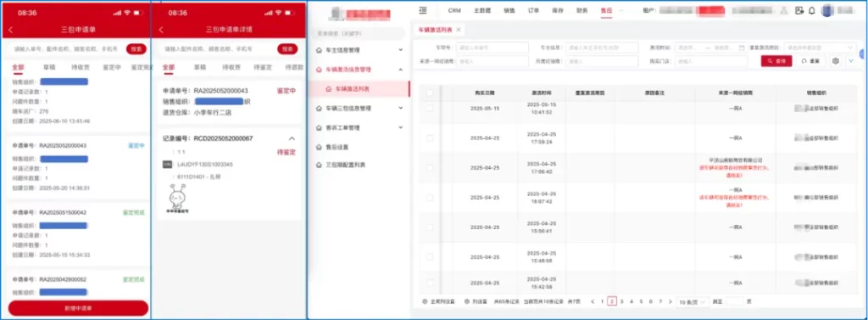The width and height of the screenshot is (868, 320).
Task: Open the 财务 top menu
Action: [581, 10]
